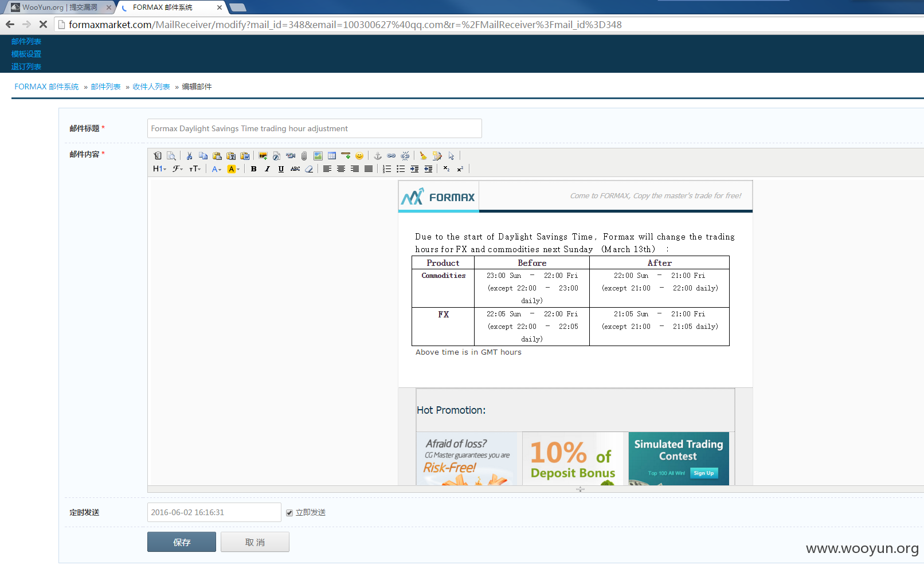This screenshot has height=565, width=924.
Task: Click the Anchor icon
Action: point(378,156)
